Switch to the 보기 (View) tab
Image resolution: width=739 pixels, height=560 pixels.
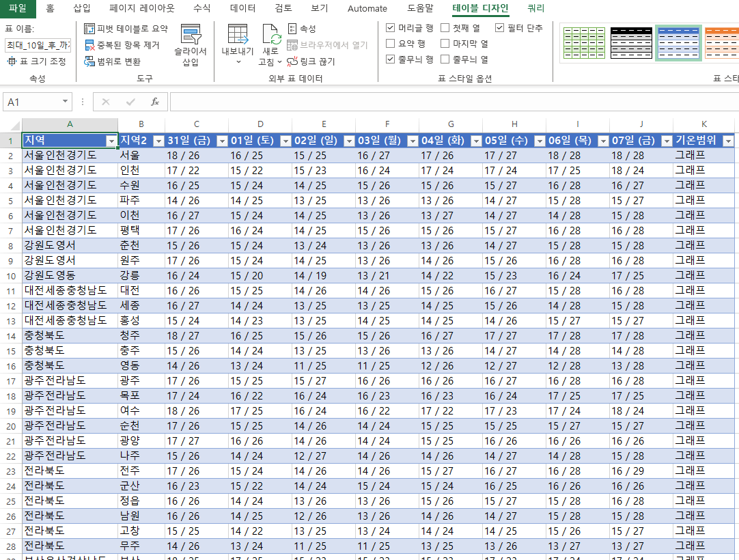(x=320, y=8)
